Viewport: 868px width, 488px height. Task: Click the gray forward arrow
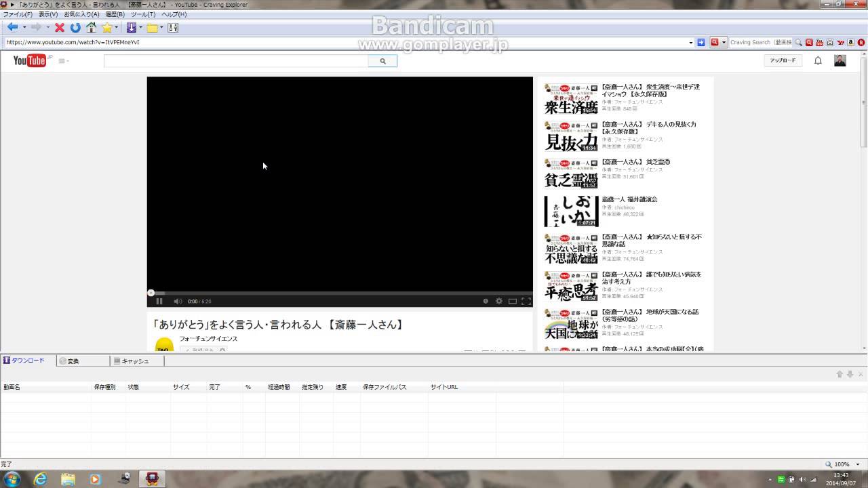click(x=36, y=28)
